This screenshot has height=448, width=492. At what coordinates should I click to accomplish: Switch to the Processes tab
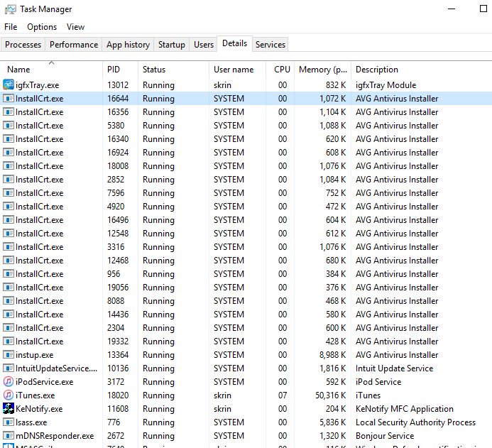point(23,45)
